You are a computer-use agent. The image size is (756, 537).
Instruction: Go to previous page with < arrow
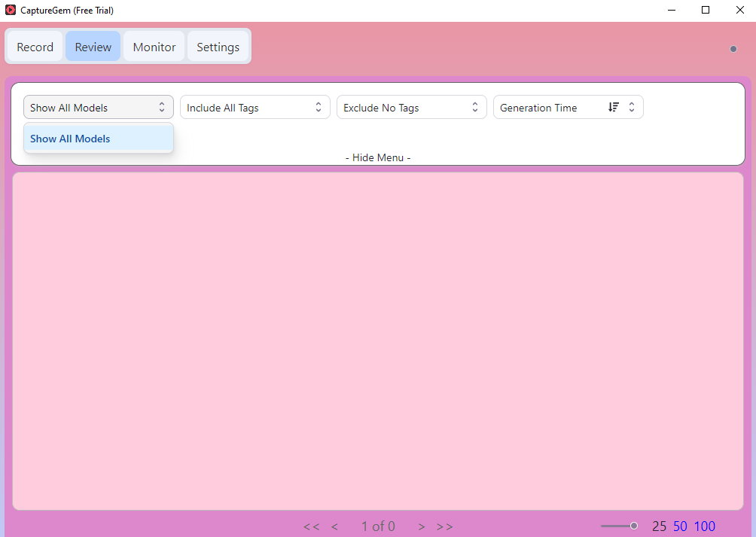click(x=334, y=526)
